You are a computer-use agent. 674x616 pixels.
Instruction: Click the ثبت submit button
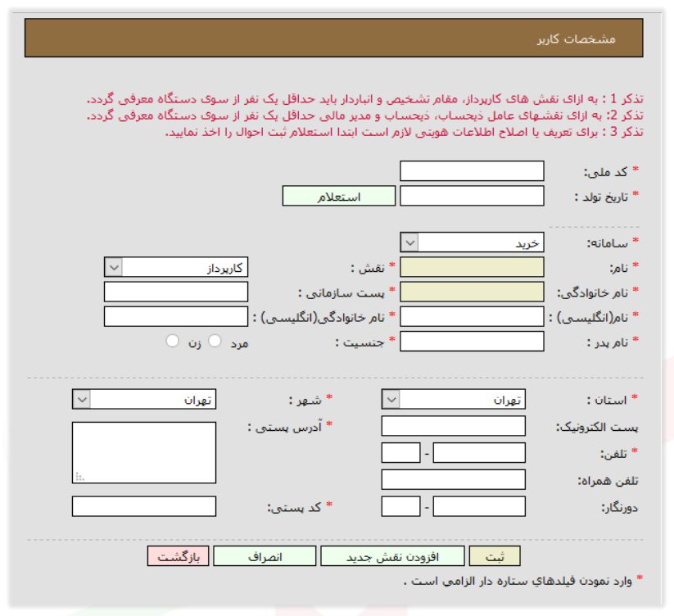495,556
